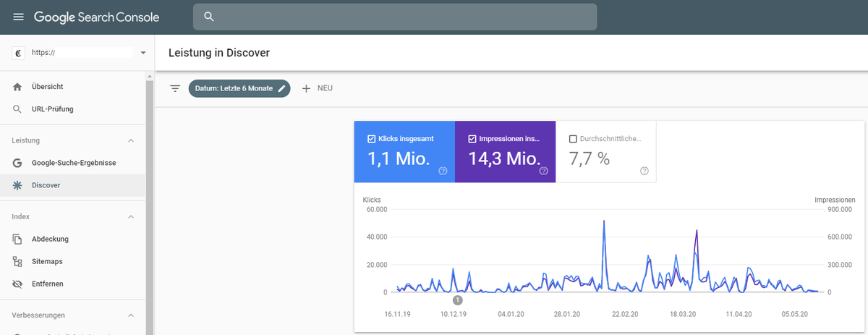
Task: Click the 1,1 Mio. clicks value
Action: [x=399, y=159]
